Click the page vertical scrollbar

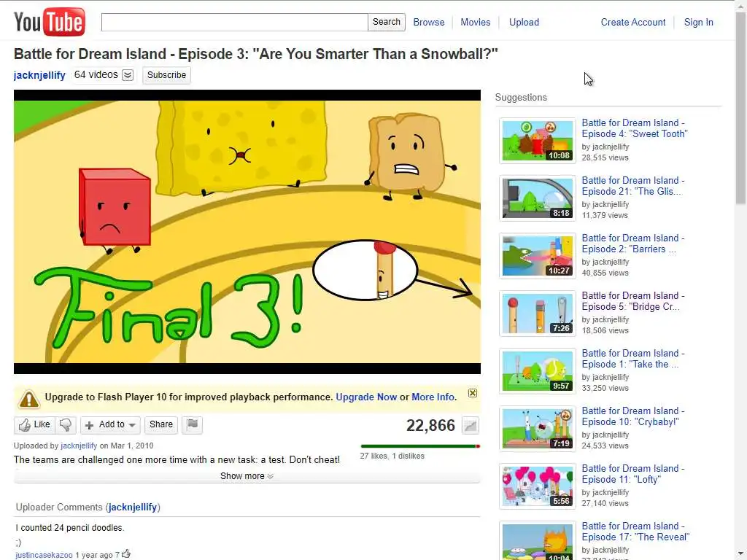pyautogui.click(x=741, y=280)
